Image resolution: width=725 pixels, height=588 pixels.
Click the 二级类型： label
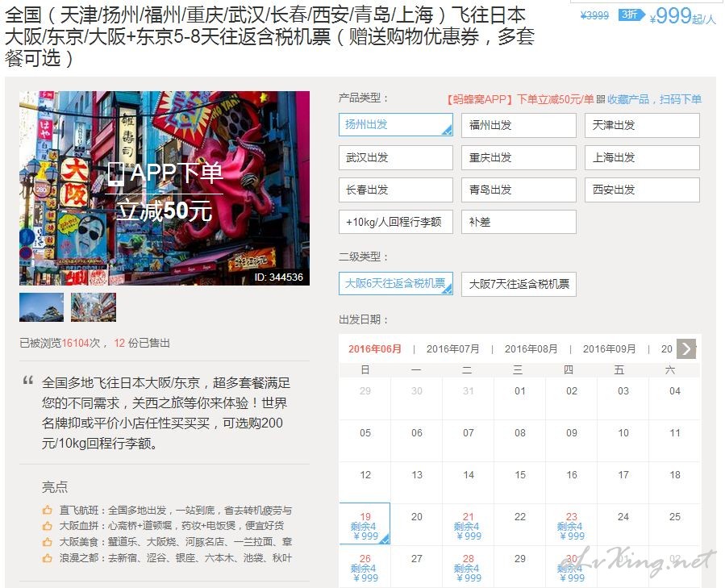point(364,256)
